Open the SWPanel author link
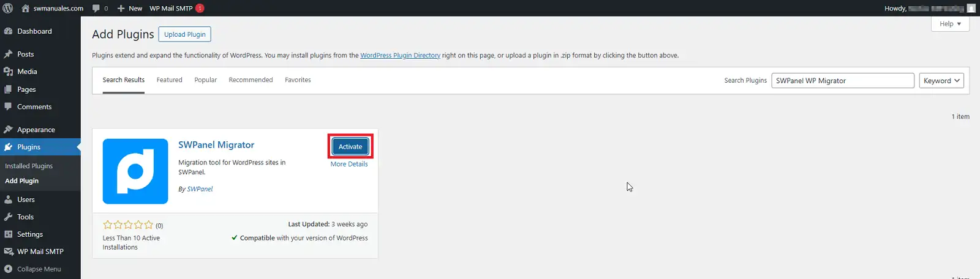 (x=200, y=189)
